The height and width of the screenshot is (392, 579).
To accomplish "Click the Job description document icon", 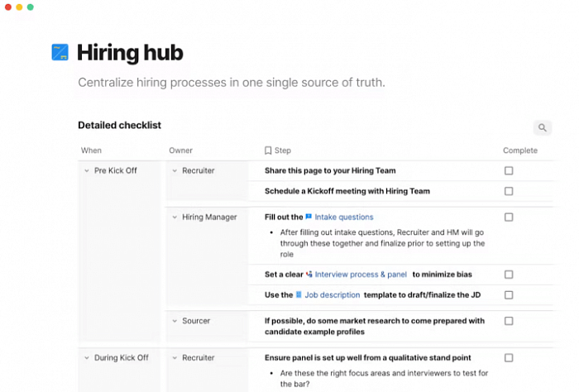I will point(299,294).
